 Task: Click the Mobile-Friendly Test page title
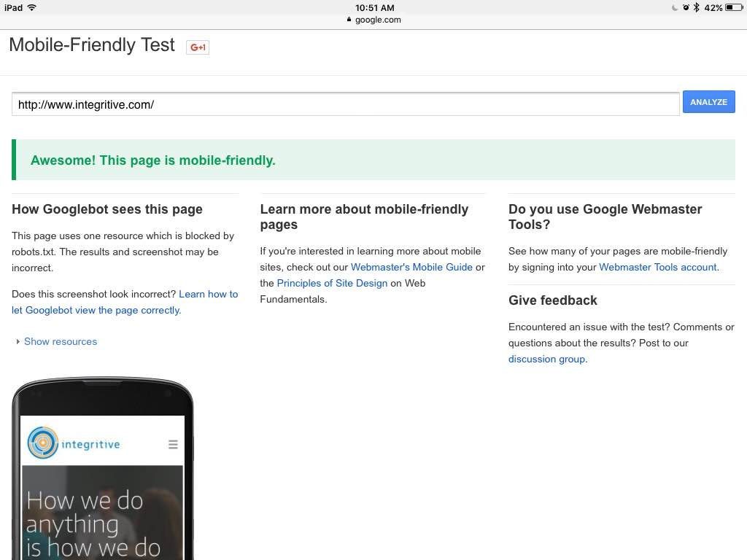click(92, 45)
